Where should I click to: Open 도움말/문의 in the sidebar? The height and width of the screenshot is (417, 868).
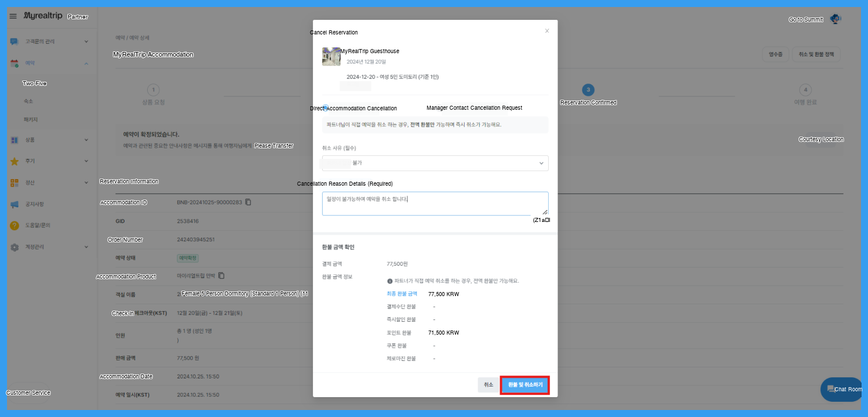click(x=37, y=225)
